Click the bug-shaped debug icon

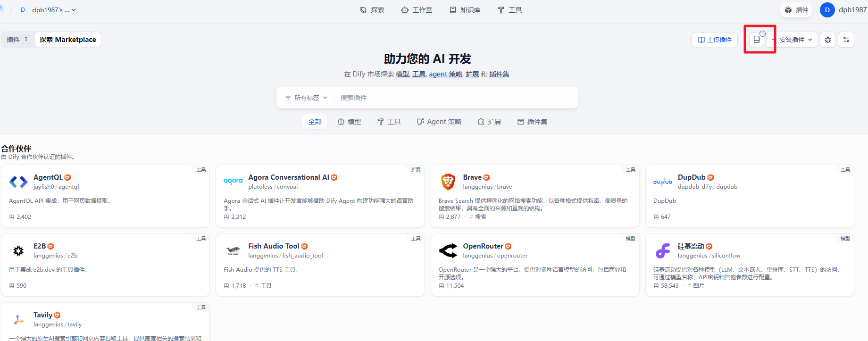(828, 40)
